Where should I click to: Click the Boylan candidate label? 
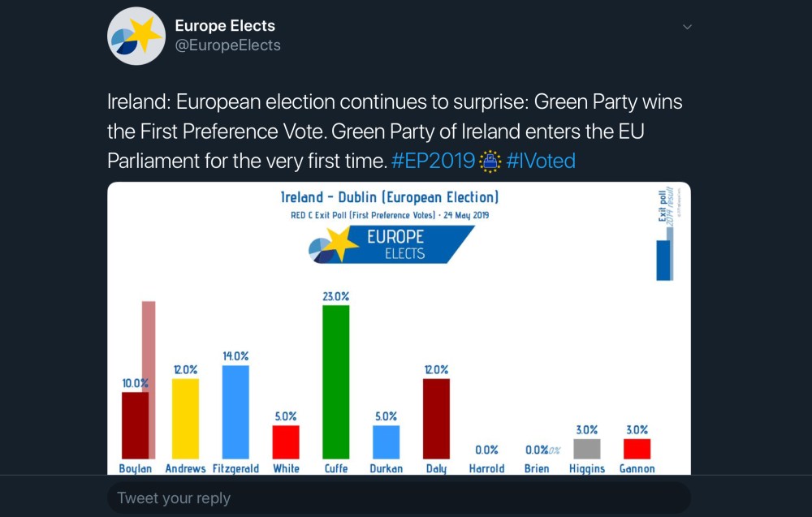tap(135, 468)
